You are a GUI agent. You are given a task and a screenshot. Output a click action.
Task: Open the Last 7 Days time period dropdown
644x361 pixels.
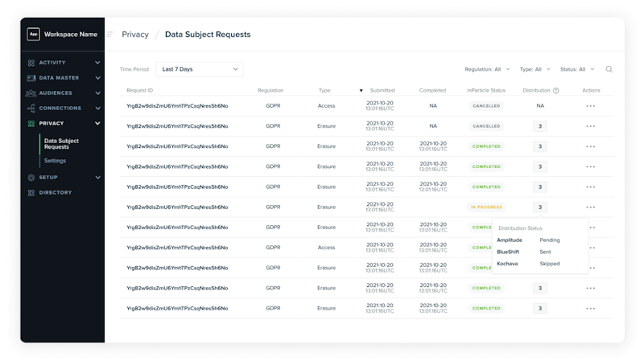tap(200, 69)
